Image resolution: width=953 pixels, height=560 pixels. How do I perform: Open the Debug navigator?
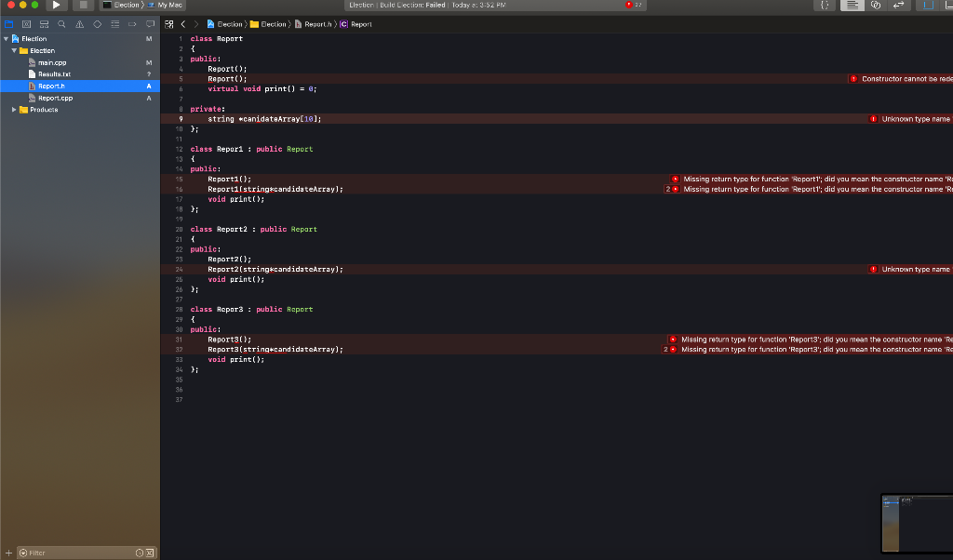coord(114,24)
